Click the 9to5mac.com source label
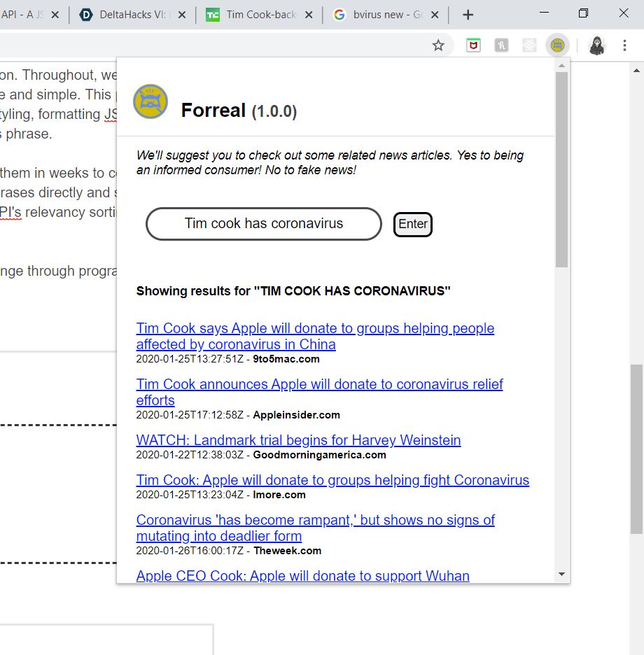 (286, 359)
